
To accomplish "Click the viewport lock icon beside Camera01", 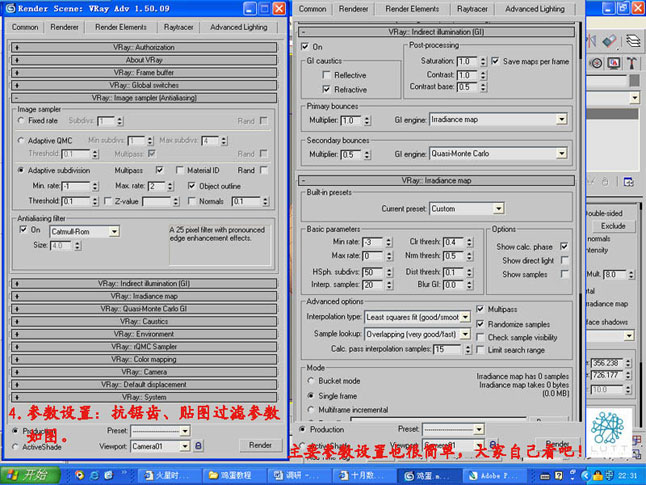I will [198, 445].
